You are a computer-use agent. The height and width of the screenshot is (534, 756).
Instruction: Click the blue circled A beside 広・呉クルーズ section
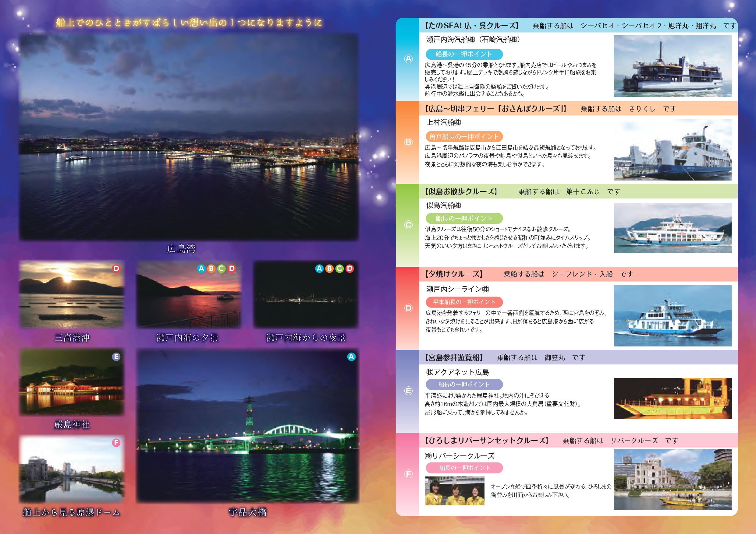coord(408,59)
